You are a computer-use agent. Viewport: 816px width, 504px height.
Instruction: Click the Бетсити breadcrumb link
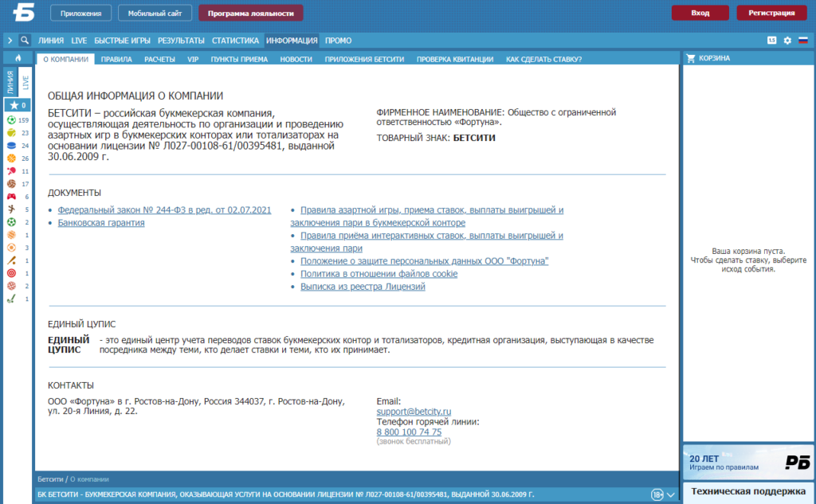tap(50, 479)
